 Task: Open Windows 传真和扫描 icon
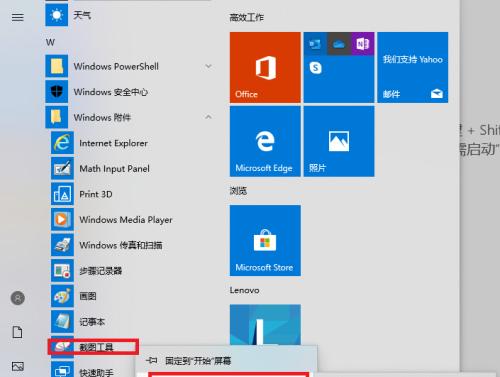click(62, 245)
